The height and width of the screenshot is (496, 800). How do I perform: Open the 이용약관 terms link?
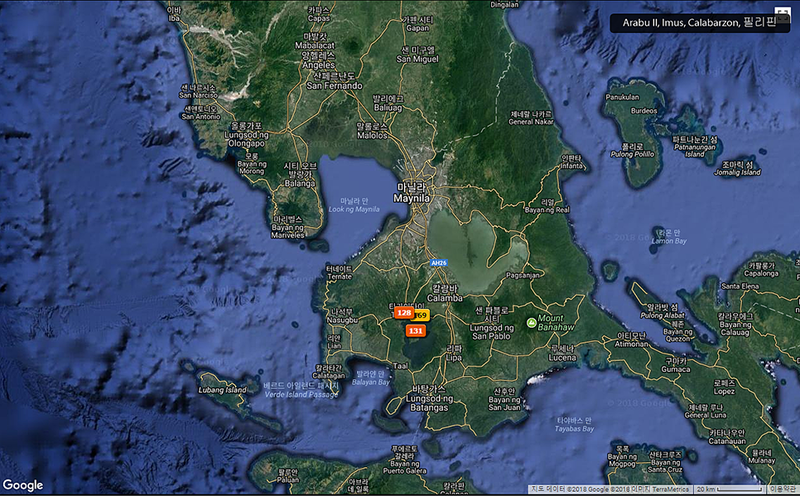[x=784, y=489]
